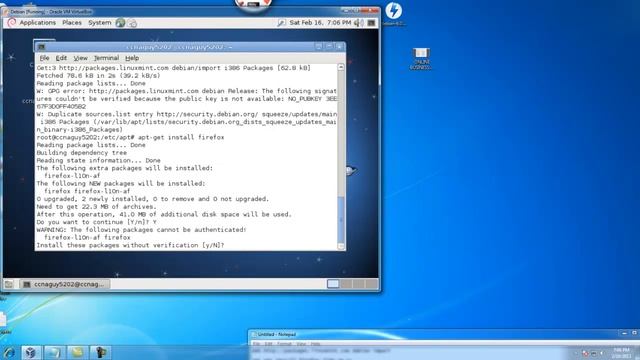This screenshot has height=360, width=640.
Task: Switch to the fourth workspace in switcher
Action: pyautogui.click(x=371, y=284)
